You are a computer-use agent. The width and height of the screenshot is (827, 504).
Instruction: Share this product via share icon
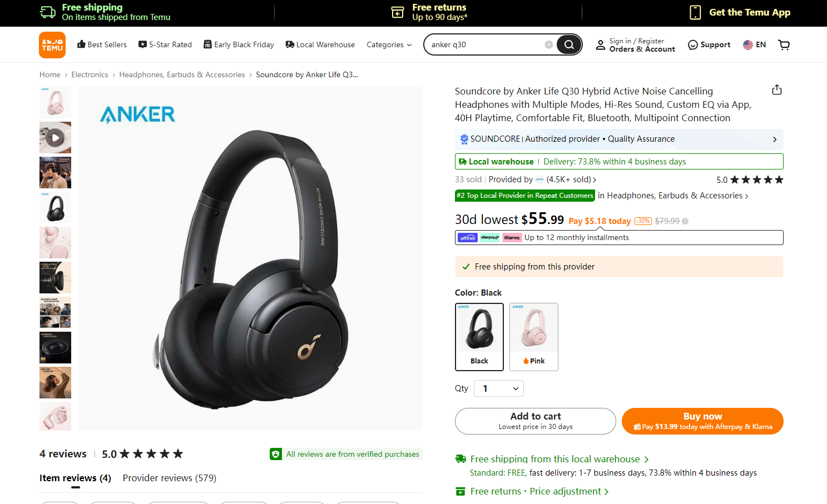[777, 90]
